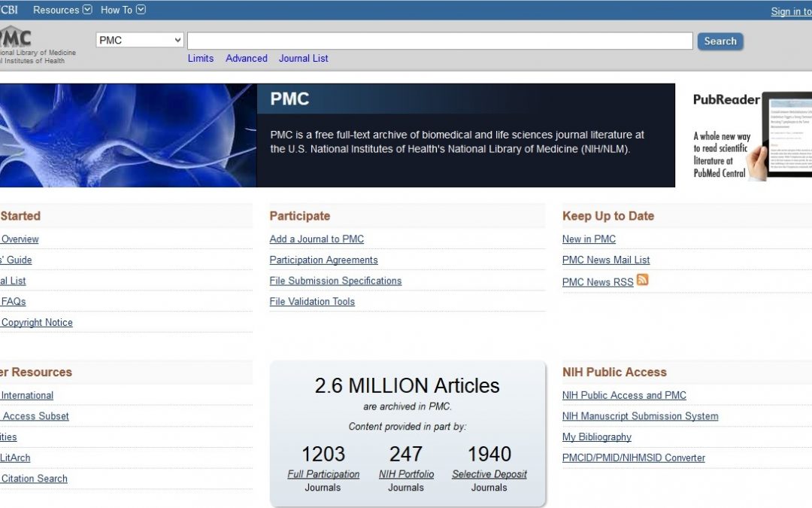Open My Bibliography link
The height and width of the screenshot is (508, 812).
[x=596, y=437]
